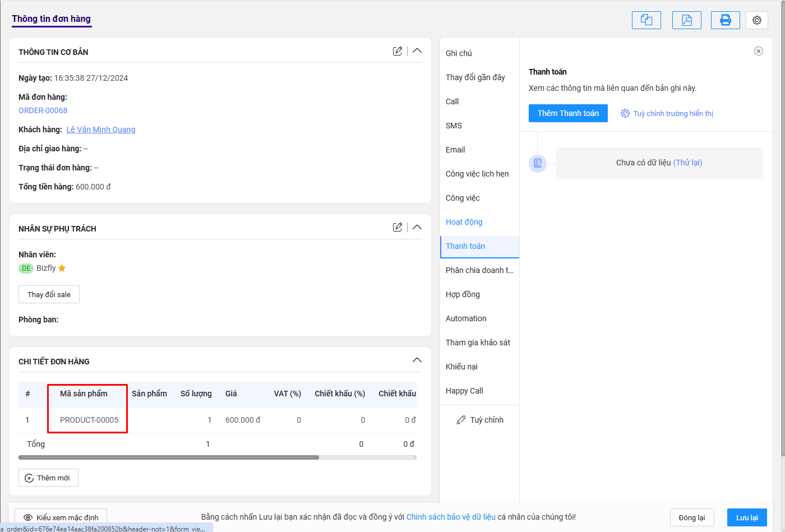Screen dimensions: 785x532
Task: Click the Thay đổi sale button
Action: coord(49,294)
